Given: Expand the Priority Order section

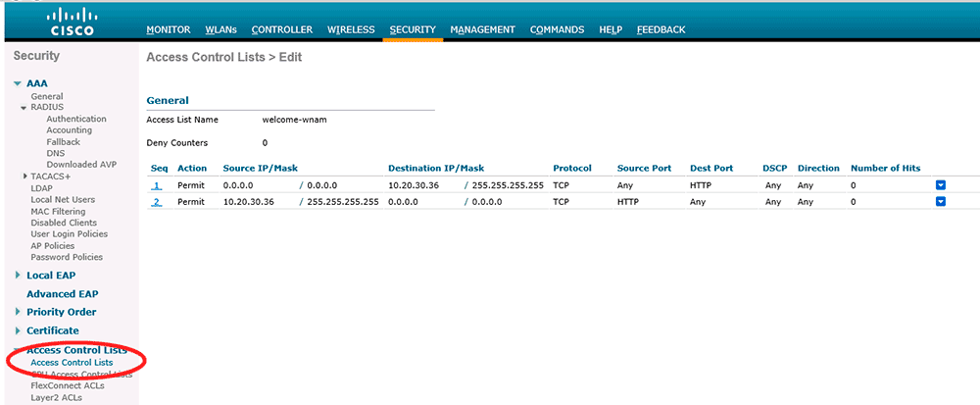Looking at the screenshot, I should tap(18, 312).
